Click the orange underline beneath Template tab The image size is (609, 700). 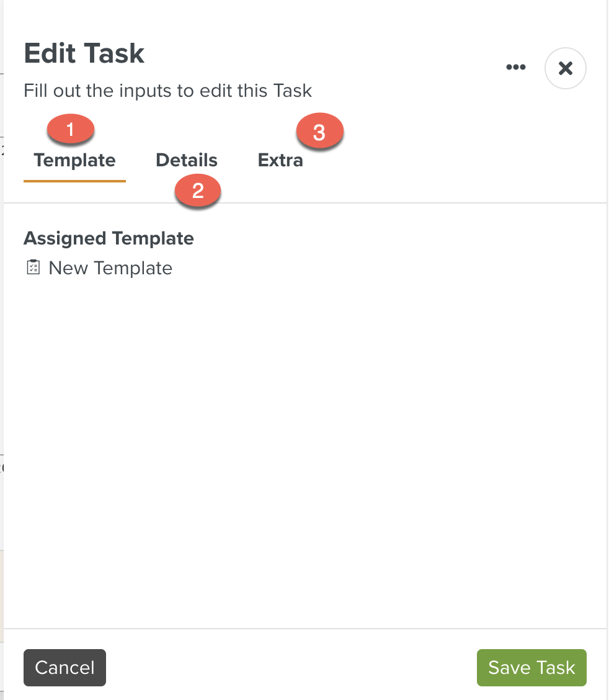coord(74,181)
